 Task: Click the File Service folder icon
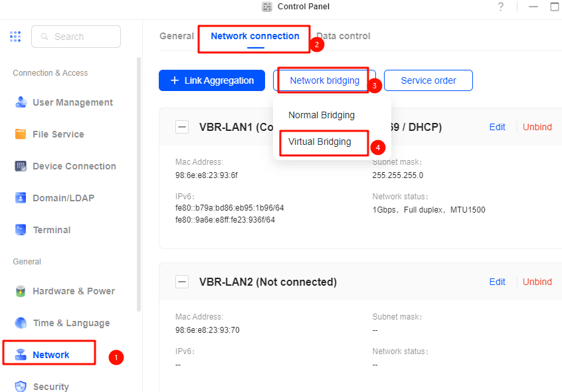pos(21,134)
